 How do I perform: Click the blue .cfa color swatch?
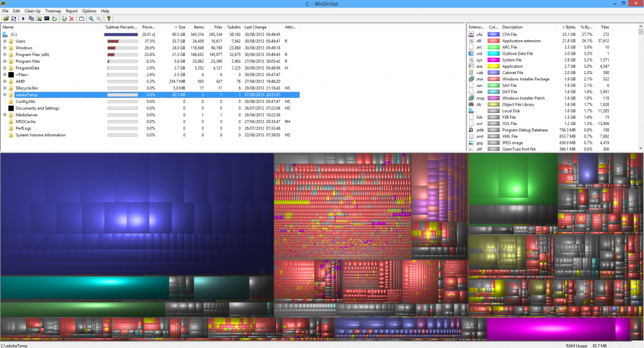493,35
